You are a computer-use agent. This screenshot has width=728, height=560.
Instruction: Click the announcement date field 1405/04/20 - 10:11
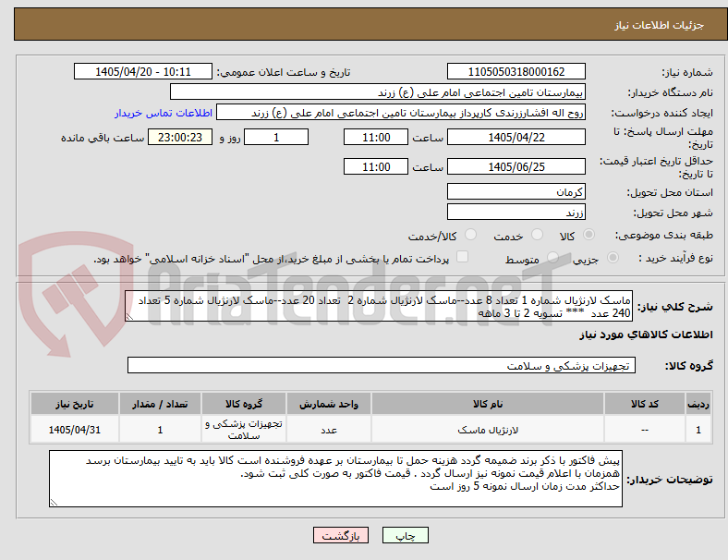tap(143, 71)
